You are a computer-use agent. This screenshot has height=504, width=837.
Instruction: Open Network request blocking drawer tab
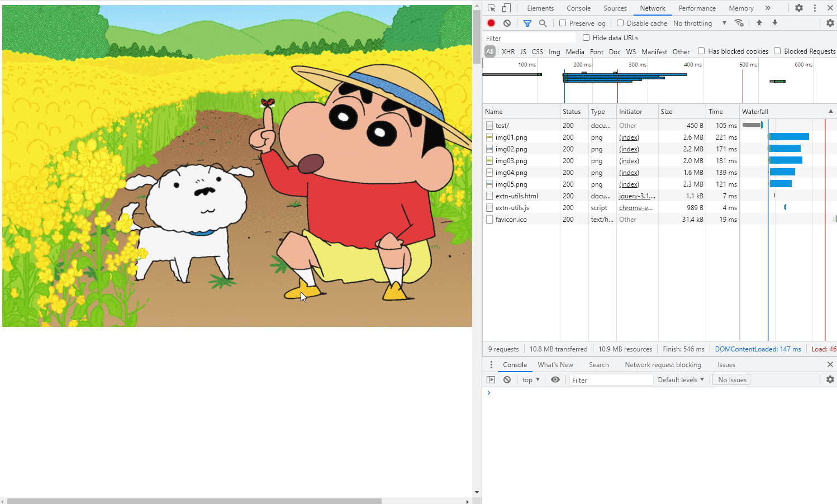point(663,364)
